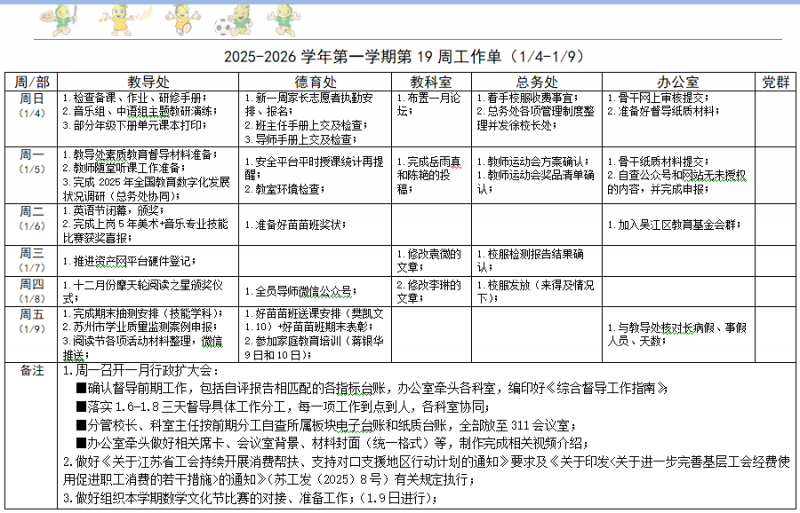
Task: Select the 办公室 column header
Action: click(x=677, y=81)
